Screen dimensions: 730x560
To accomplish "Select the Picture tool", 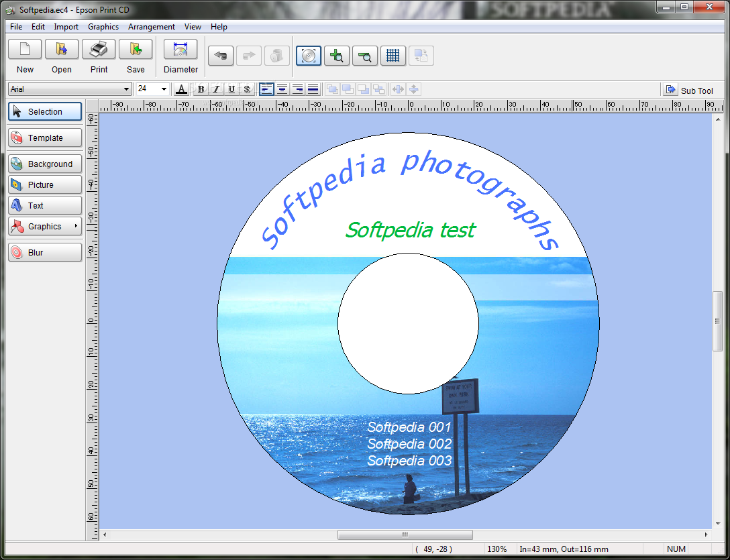I will pos(45,185).
